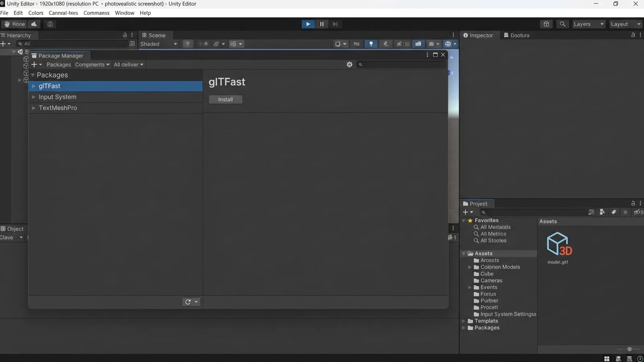The height and width of the screenshot is (362, 644).
Task: Search by label tag icon in Project panel
Action: (614, 212)
